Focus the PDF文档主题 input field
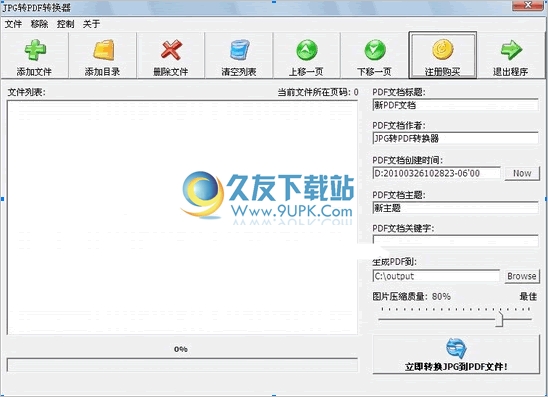The image size is (548, 397). (x=455, y=208)
